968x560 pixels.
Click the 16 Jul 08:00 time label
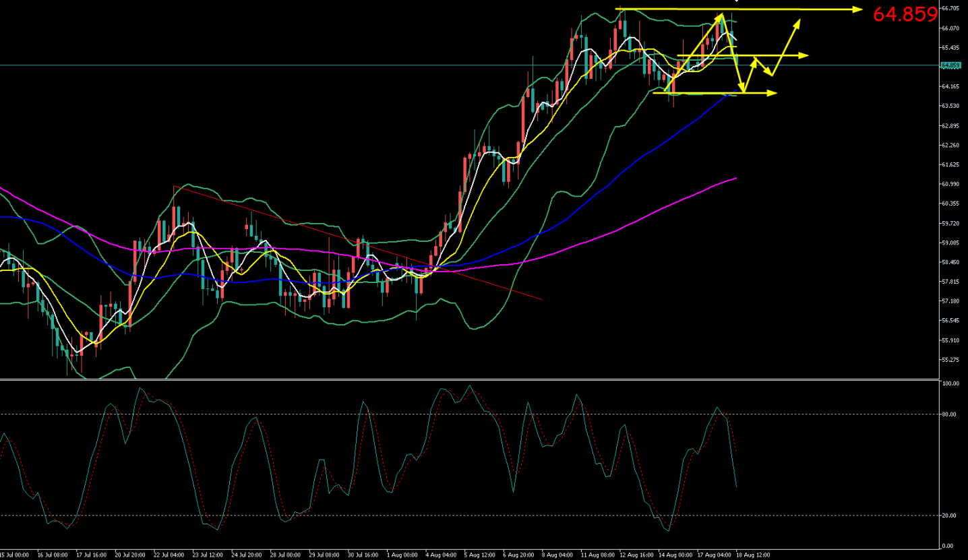click(52, 555)
